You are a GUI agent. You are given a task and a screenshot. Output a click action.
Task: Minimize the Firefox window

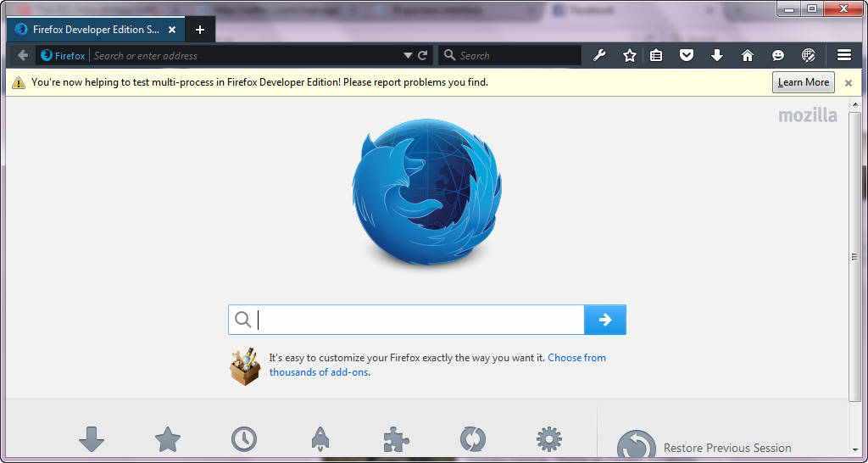788,8
